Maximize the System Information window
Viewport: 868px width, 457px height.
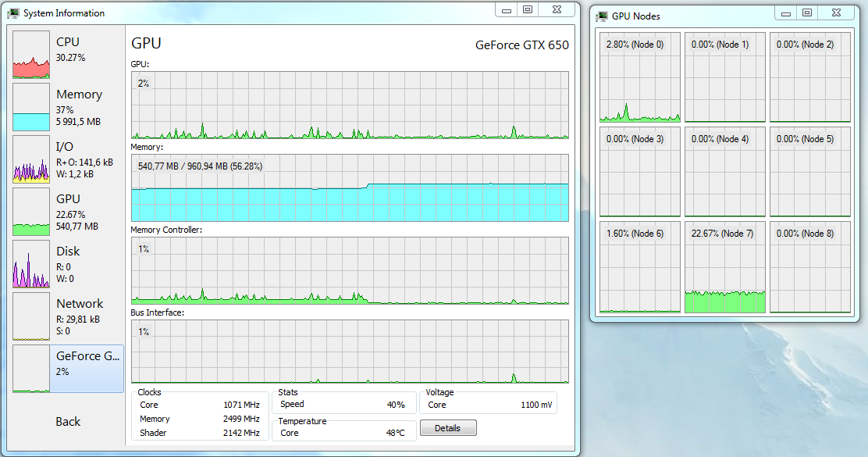click(x=528, y=10)
